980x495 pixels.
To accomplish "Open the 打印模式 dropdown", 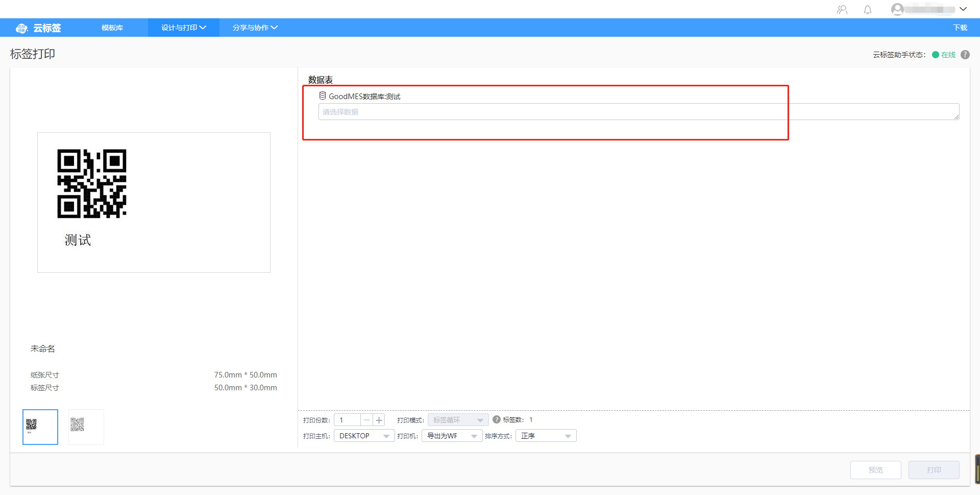I will pyautogui.click(x=458, y=420).
